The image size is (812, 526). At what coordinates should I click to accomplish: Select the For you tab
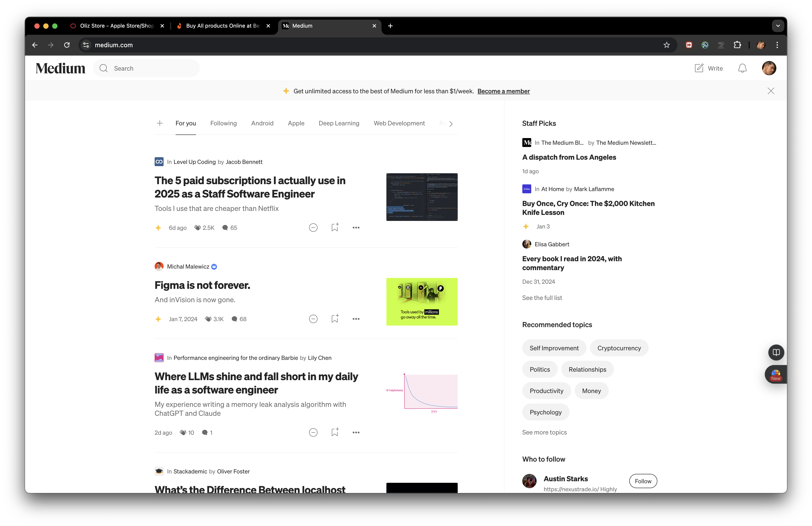coord(186,123)
